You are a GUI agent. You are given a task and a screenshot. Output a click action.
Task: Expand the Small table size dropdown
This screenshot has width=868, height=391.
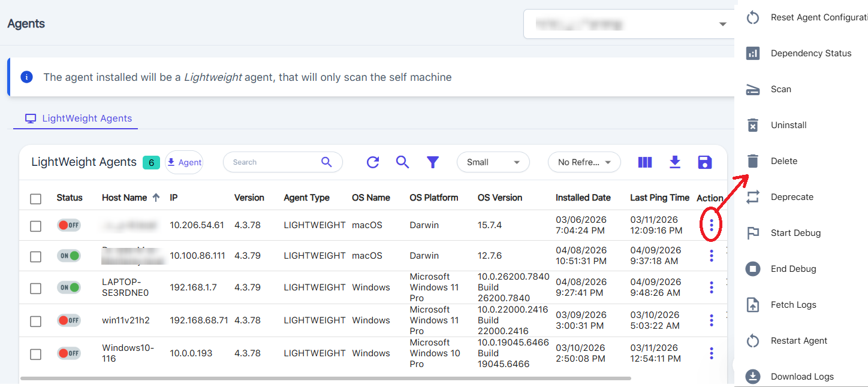[493, 162]
